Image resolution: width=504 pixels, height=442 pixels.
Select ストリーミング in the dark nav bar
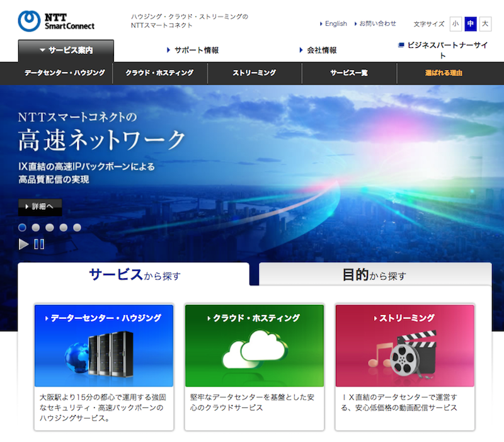coord(255,73)
